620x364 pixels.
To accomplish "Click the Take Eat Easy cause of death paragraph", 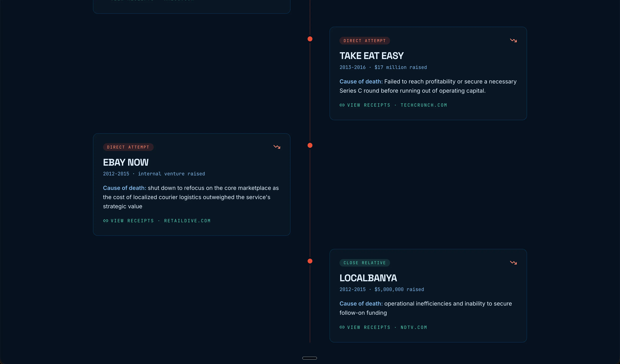I will tap(428, 86).
